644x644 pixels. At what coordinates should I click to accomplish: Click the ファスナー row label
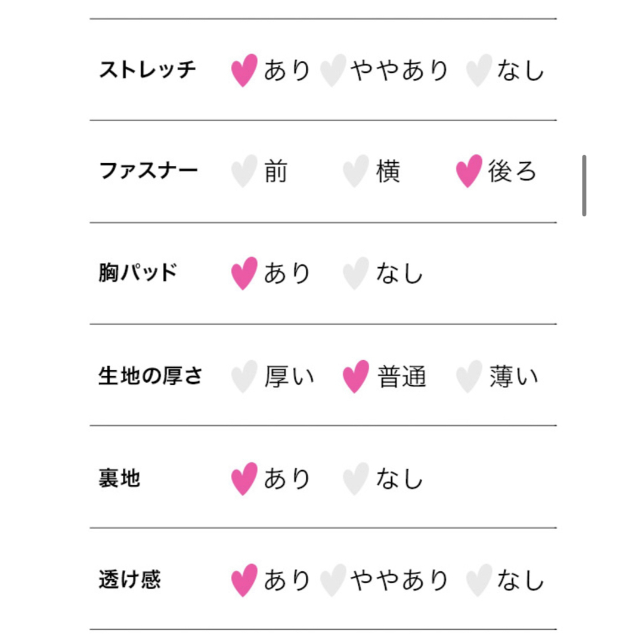click(x=148, y=171)
